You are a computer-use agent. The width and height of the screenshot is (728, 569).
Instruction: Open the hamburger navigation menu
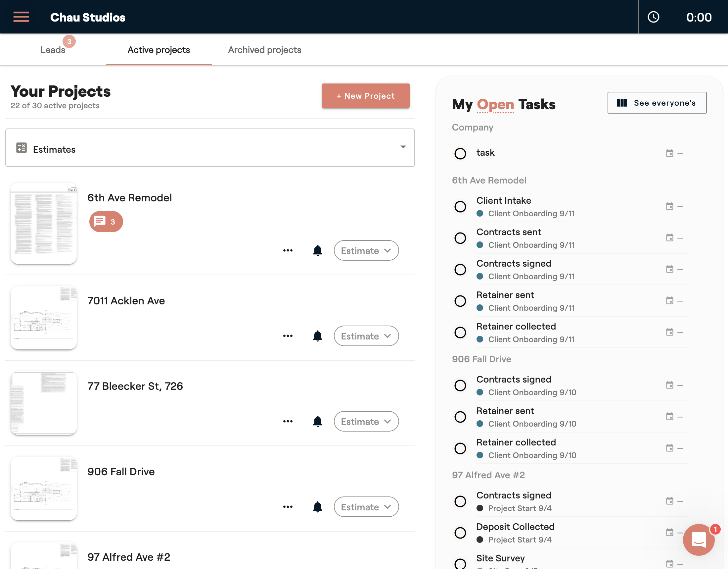coord(21,17)
